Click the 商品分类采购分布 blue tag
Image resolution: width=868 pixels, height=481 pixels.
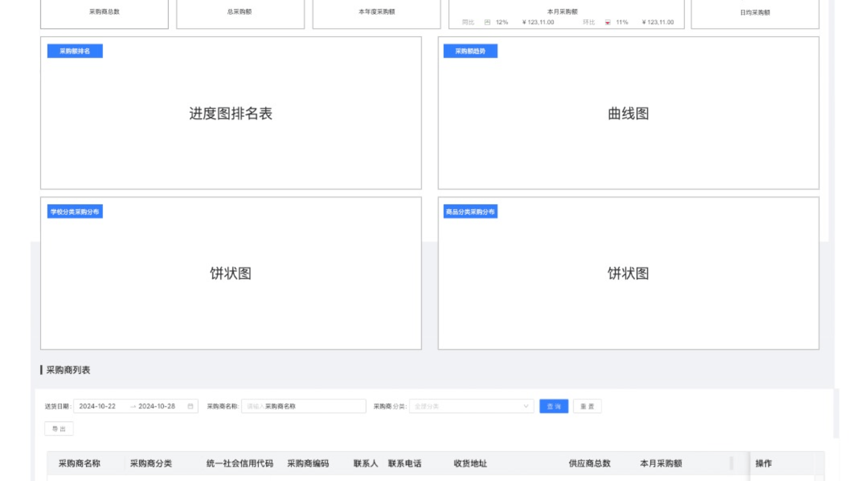click(470, 211)
